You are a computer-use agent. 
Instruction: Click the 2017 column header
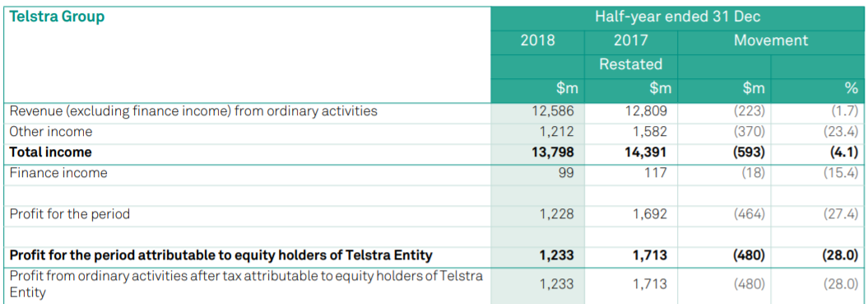tap(630, 40)
